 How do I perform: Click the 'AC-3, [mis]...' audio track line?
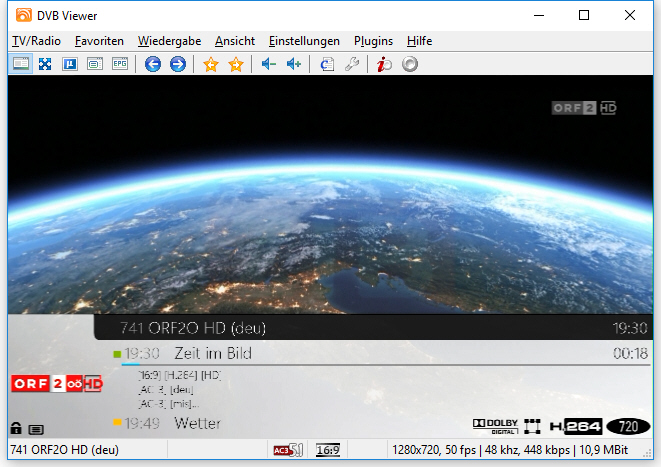(169, 404)
